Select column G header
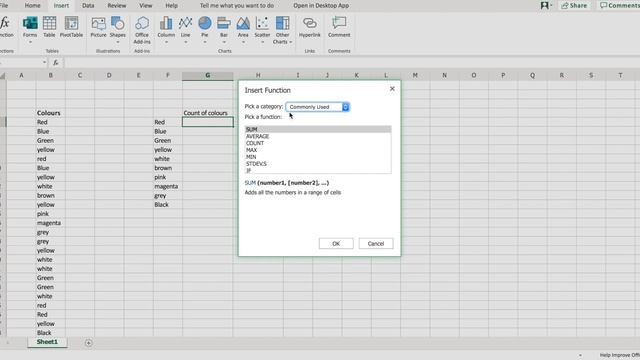The image size is (640, 360). [x=208, y=76]
